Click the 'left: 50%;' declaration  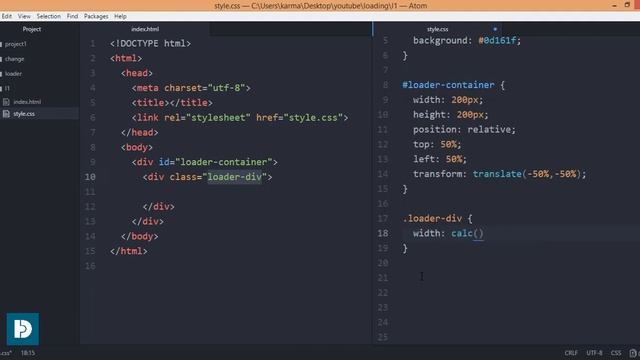click(x=440, y=159)
